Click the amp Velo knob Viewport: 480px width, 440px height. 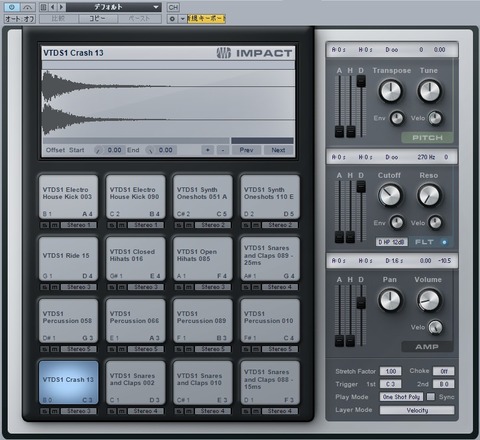point(435,327)
